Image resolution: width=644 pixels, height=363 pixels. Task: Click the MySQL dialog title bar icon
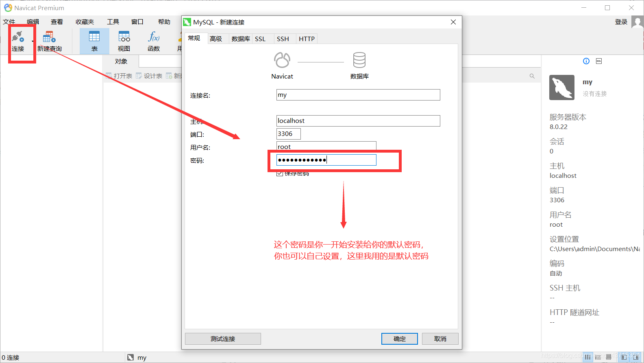(187, 22)
